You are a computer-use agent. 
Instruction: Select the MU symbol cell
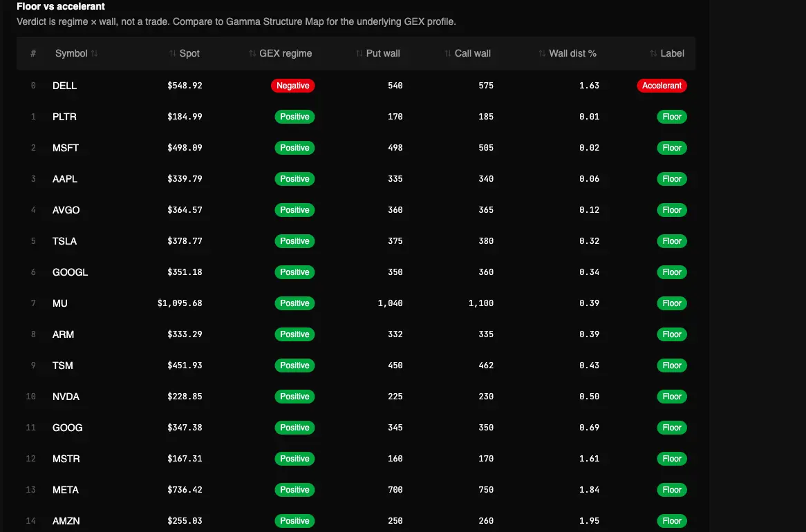(x=60, y=303)
